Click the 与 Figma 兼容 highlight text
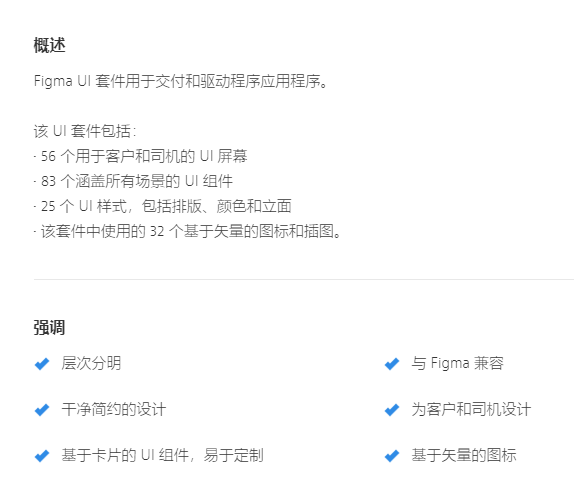574x495 pixels. [458, 363]
